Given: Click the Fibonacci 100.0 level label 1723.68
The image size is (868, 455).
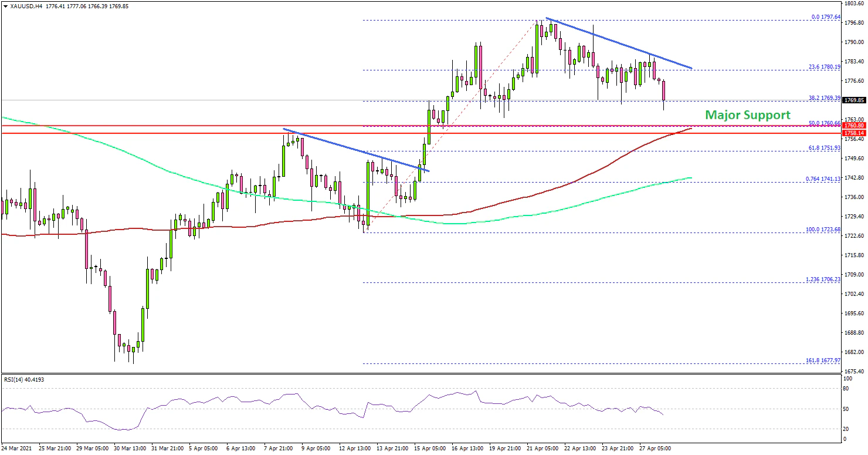Looking at the screenshot, I should [823, 229].
